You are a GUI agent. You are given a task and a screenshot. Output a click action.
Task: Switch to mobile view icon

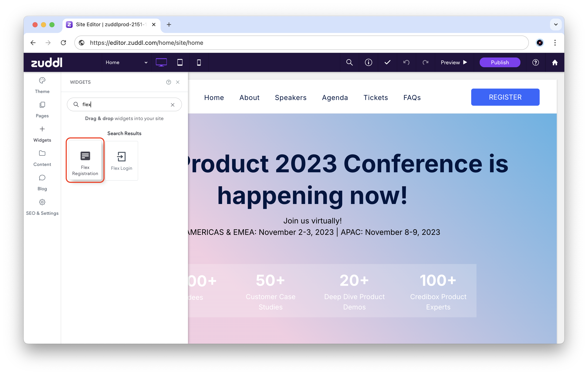[199, 63]
